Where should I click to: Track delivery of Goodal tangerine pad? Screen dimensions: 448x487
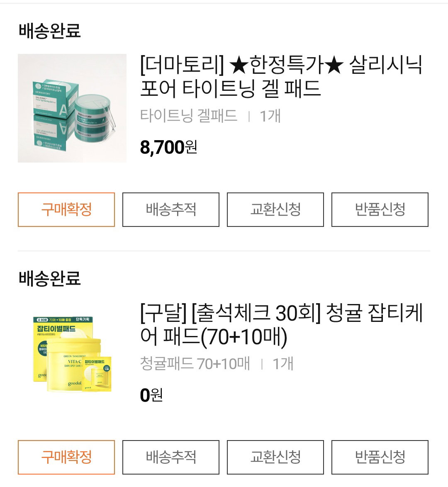[x=171, y=457]
